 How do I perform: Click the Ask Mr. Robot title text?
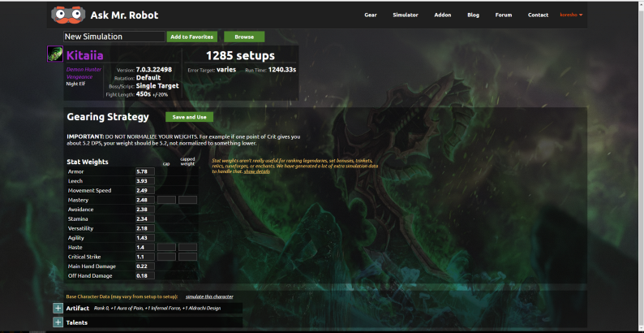(124, 15)
